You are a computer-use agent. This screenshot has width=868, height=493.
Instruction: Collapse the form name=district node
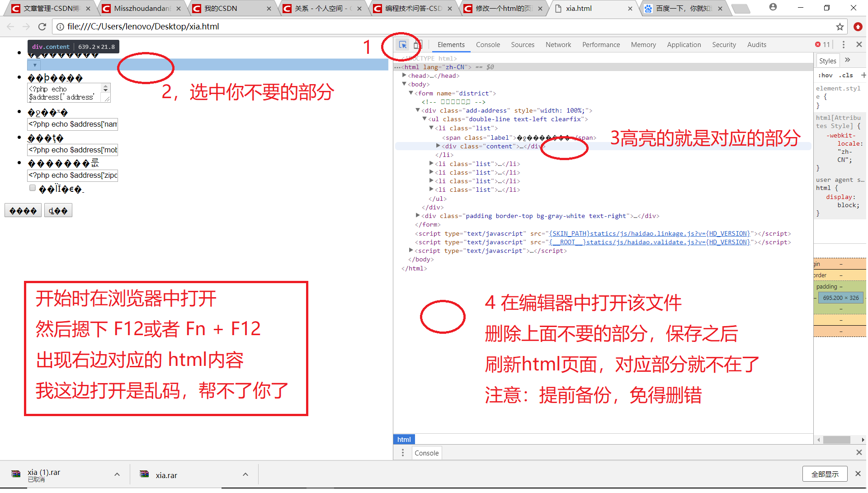[411, 93]
